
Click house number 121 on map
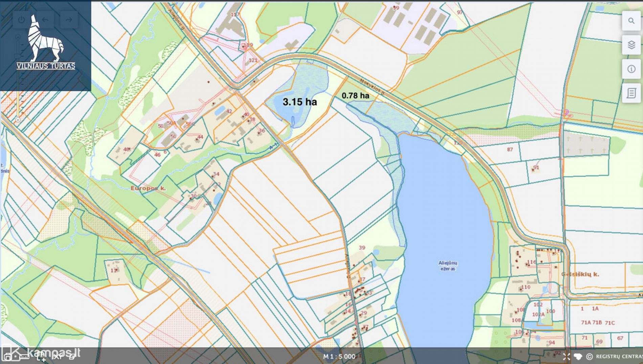[x=253, y=60]
